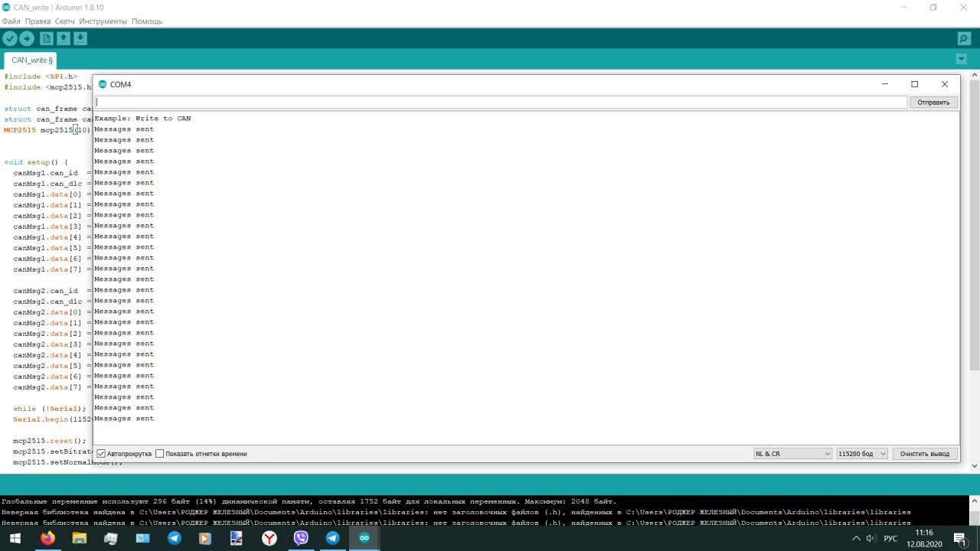
Task: Click the 'Example: Write to CAN' output line
Action: 142,119
